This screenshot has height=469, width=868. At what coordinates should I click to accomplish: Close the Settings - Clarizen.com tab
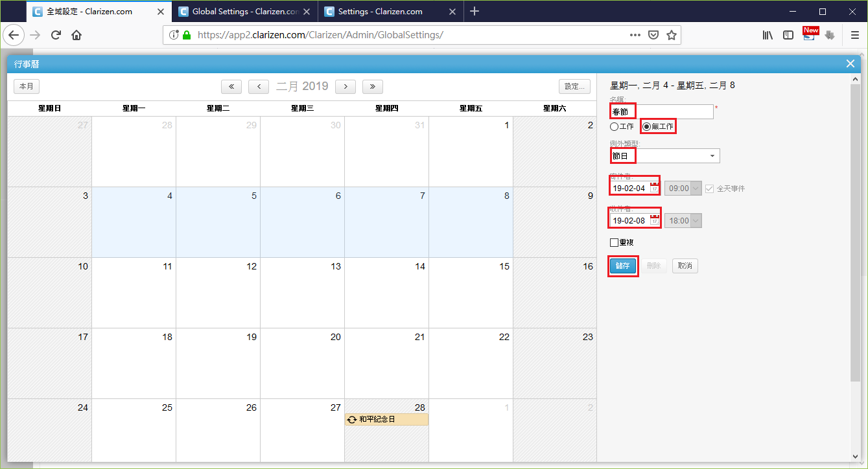coord(454,12)
